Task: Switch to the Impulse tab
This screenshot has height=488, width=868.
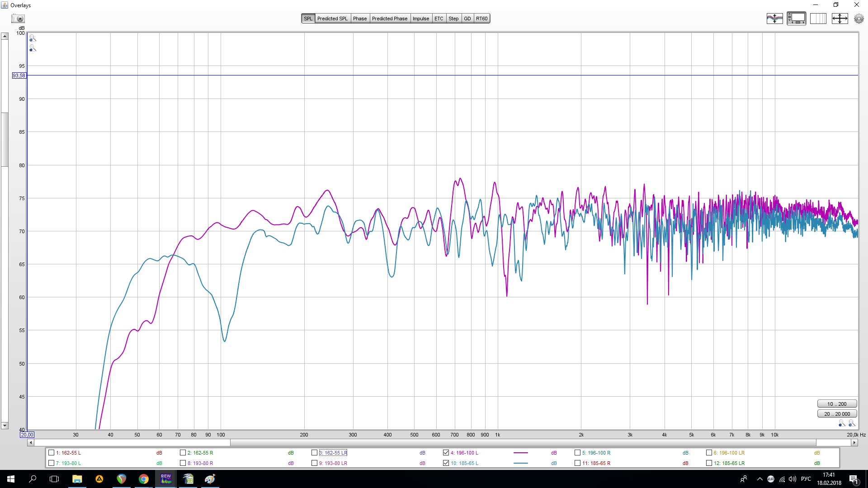Action: point(420,19)
